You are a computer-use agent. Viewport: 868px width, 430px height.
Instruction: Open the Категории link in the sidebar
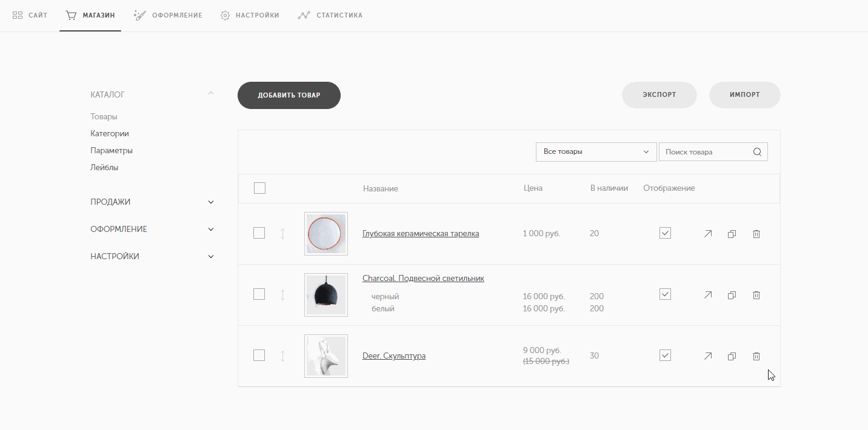[x=110, y=133]
